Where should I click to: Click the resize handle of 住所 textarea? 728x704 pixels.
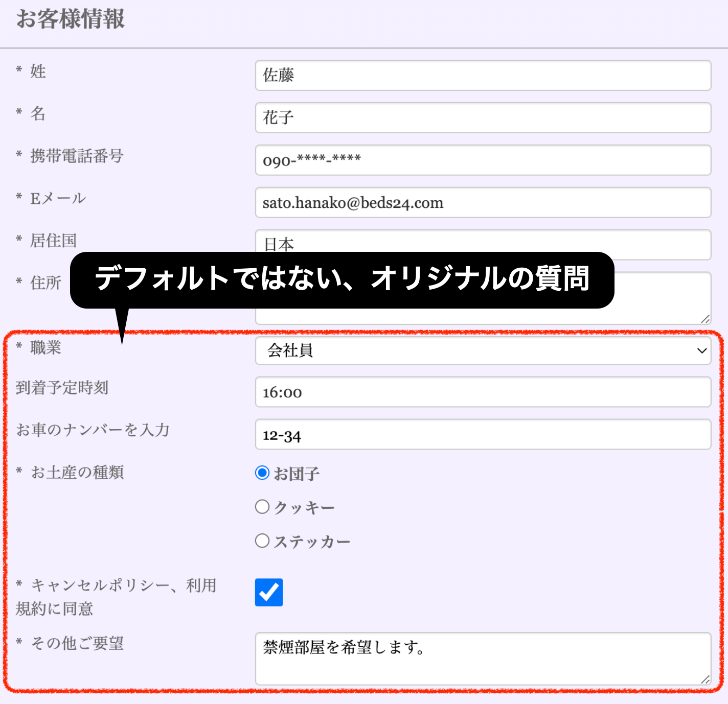pos(706,319)
